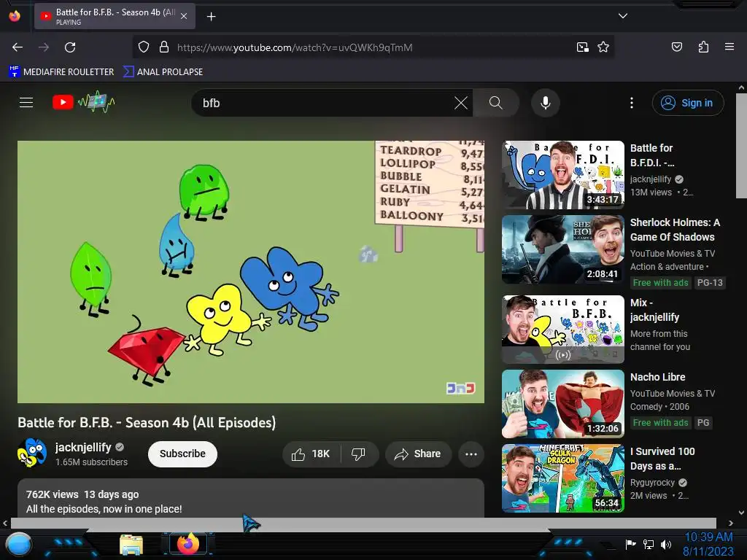Open Battle for B.F.D.I. video thumbnail

pyautogui.click(x=562, y=175)
